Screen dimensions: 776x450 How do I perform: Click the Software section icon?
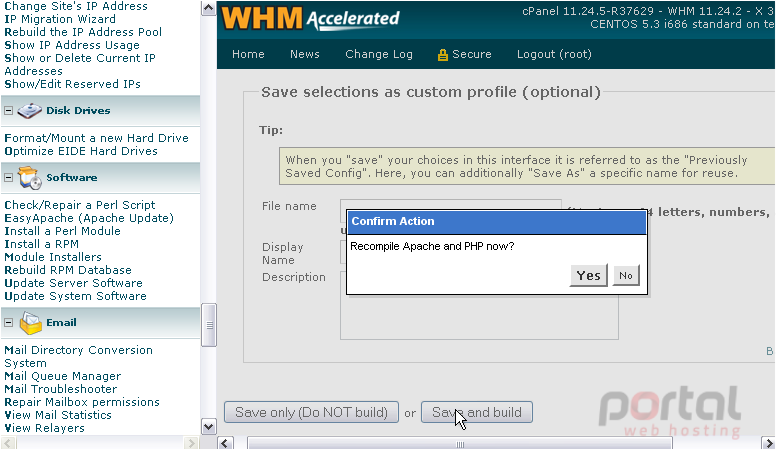(x=30, y=178)
